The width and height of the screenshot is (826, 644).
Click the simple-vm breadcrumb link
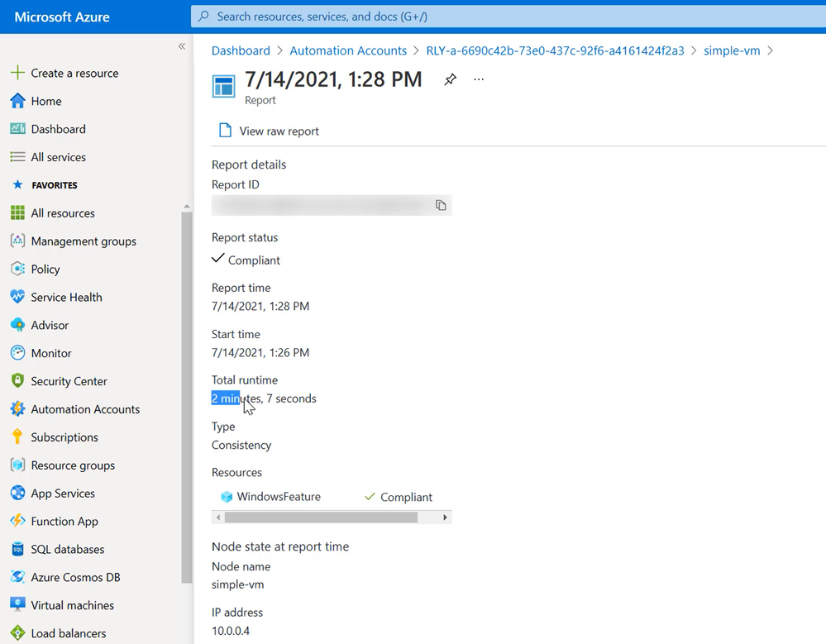point(732,50)
